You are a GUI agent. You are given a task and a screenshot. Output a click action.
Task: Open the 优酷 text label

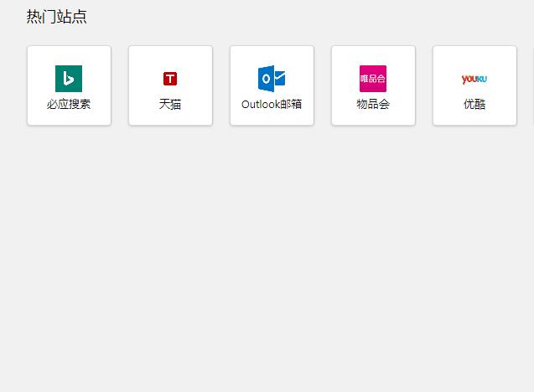tap(474, 105)
